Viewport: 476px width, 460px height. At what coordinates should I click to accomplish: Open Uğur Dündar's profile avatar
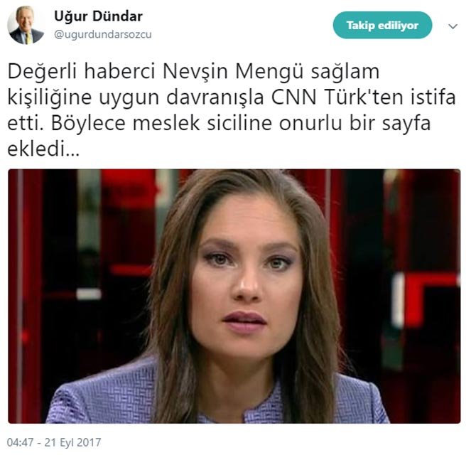click(x=26, y=26)
